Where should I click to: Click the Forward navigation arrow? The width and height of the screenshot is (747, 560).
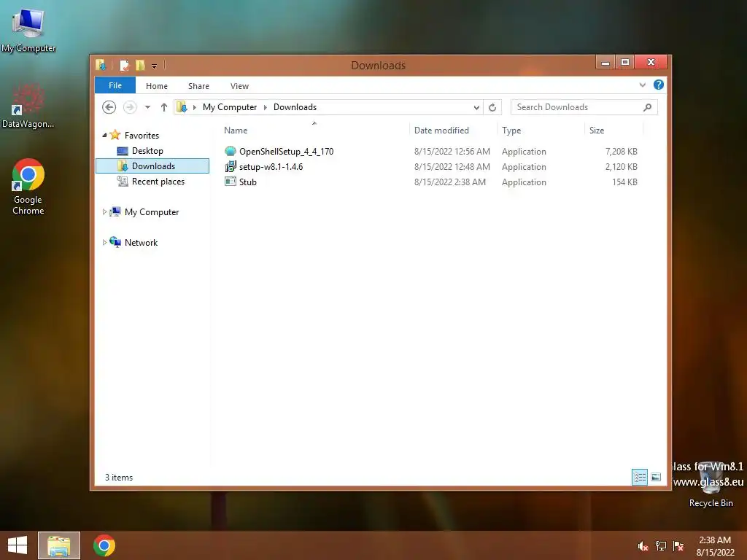[130, 107]
